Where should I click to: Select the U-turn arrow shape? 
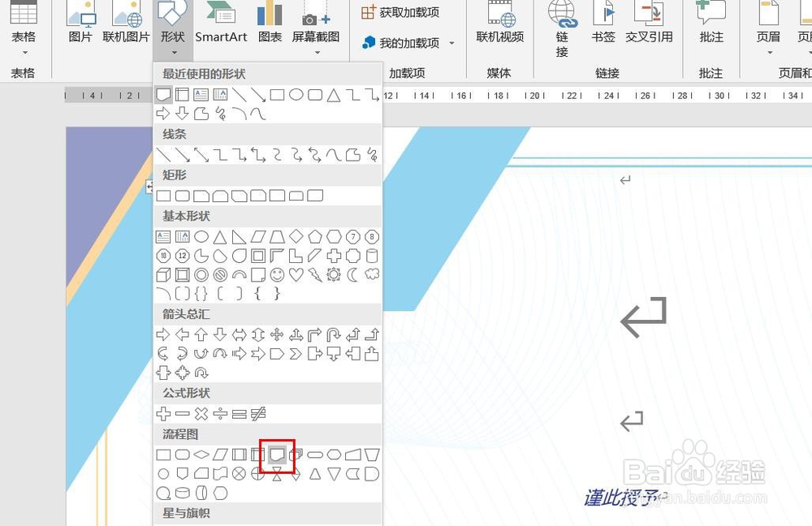tap(334, 335)
